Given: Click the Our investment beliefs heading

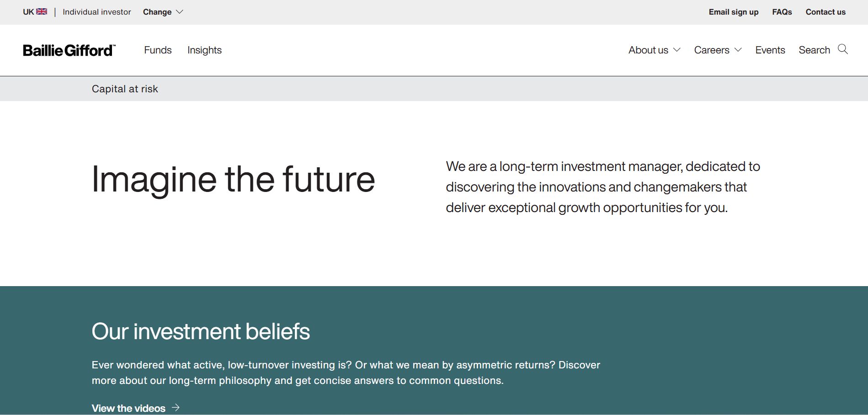Looking at the screenshot, I should click(201, 331).
